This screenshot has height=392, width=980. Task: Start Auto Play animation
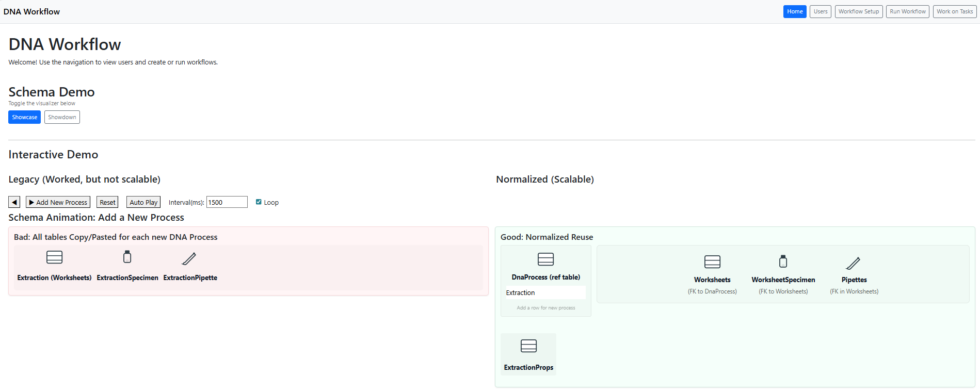pos(143,202)
